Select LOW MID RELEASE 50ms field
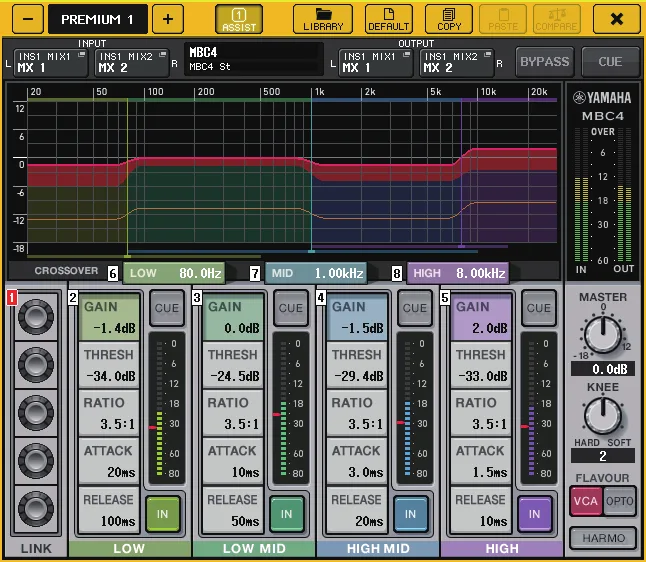The height and width of the screenshot is (562, 646). pyautogui.click(x=233, y=510)
